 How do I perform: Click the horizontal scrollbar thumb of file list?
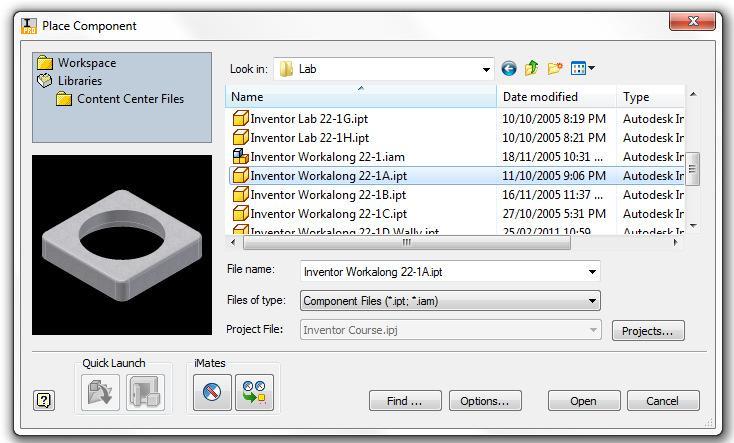406,243
